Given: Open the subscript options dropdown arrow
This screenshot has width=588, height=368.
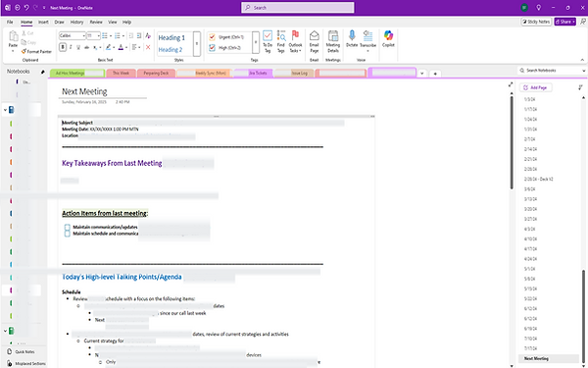Looking at the screenshot, I should pos(100,48).
